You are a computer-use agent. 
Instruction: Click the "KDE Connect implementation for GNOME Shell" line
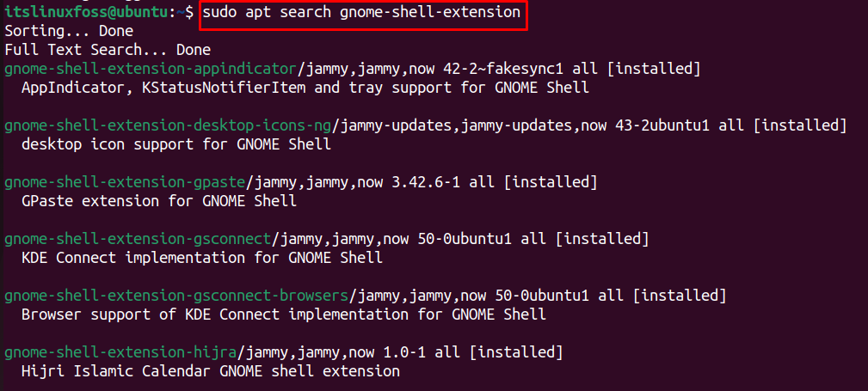(x=202, y=258)
